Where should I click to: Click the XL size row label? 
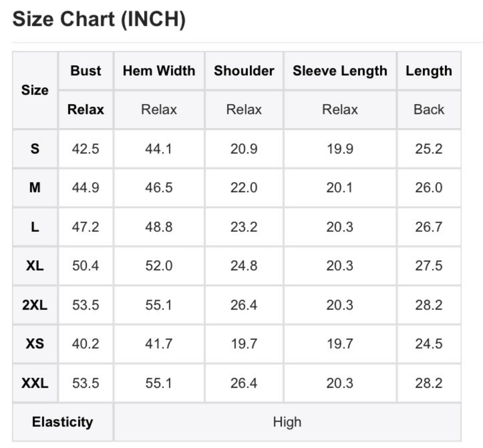35,266
